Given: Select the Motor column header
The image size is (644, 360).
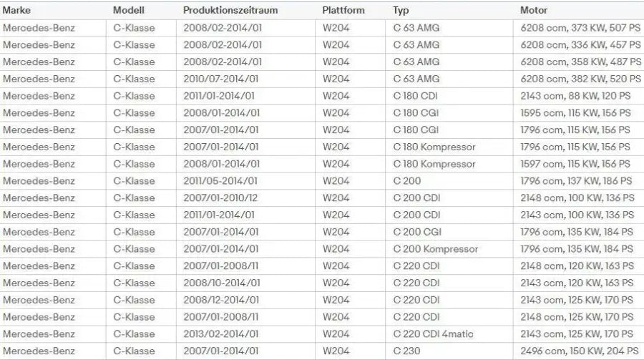Looking at the screenshot, I should coord(534,11).
